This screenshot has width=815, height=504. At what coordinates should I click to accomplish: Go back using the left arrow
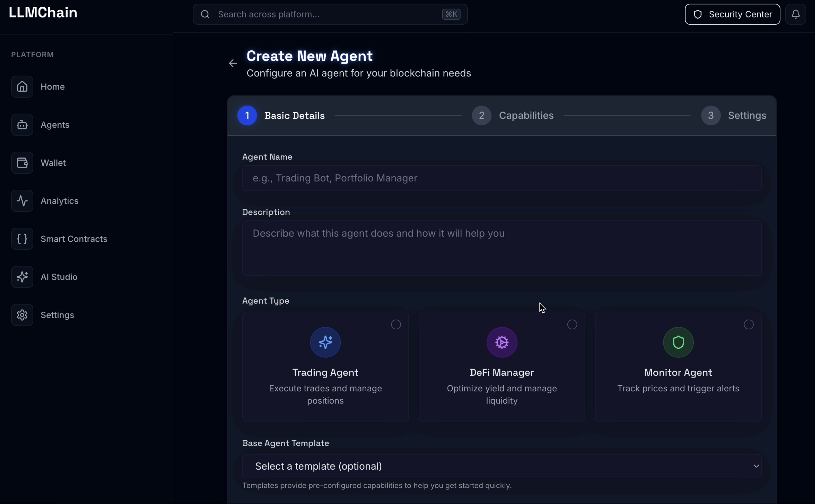(233, 63)
